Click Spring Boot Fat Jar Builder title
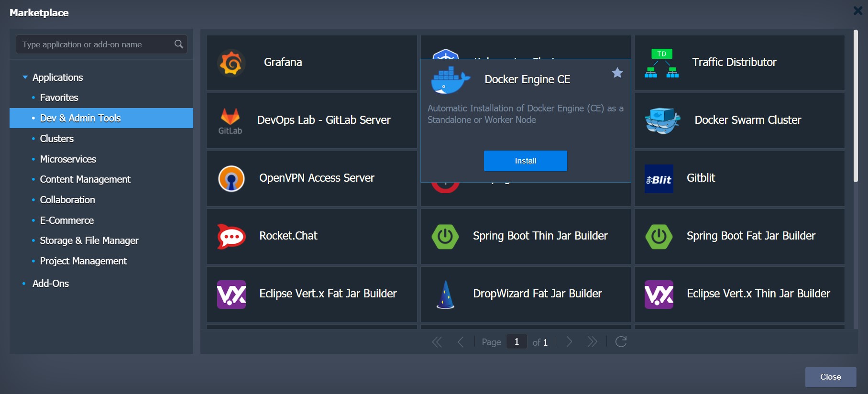Image resolution: width=868 pixels, height=394 pixels. tap(751, 236)
